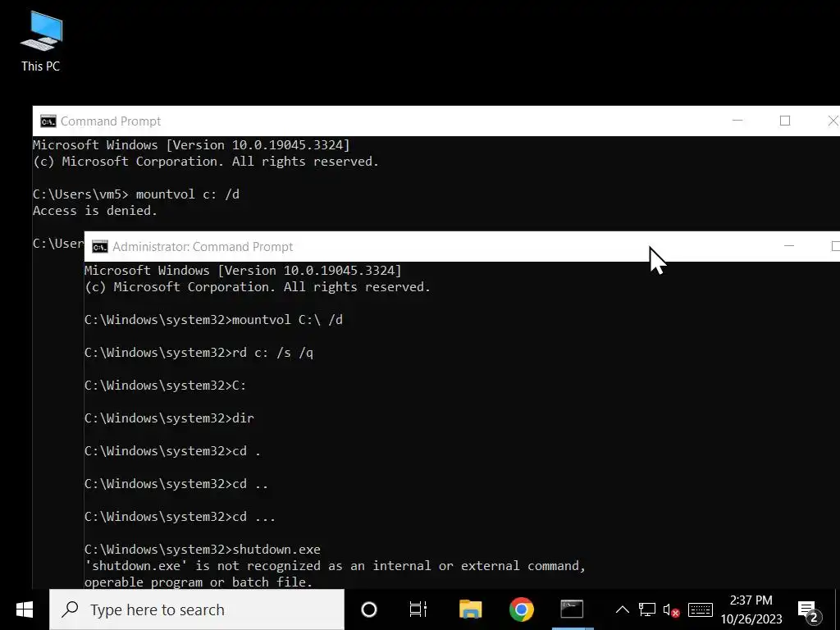Open Cortana circle icon on taskbar
This screenshot has width=840, height=630.
pyautogui.click(x=369, y=609)
